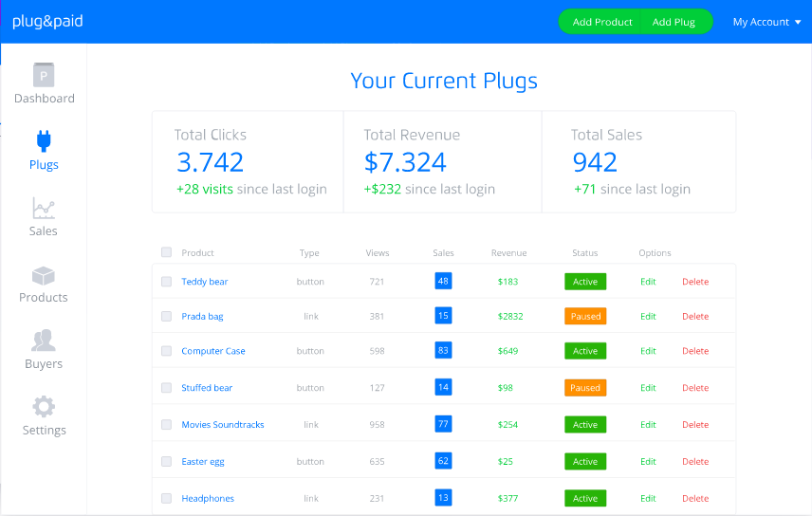
Task: Edit the Computer Case plug
Action: 648,351
